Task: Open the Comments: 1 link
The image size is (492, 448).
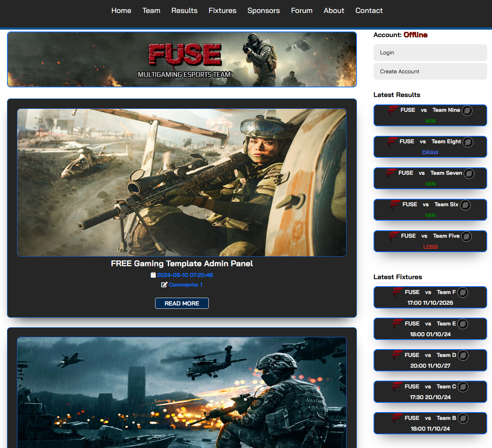Action: [x=185, y=285]
